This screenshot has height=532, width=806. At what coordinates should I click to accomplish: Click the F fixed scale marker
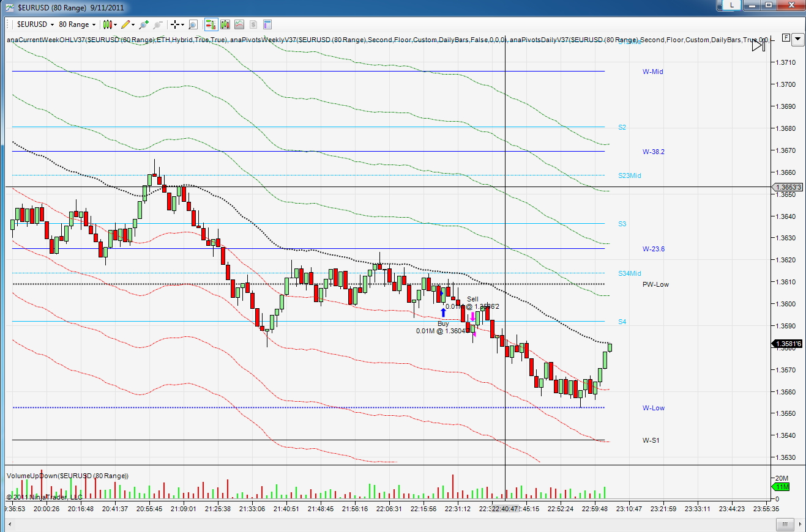coord(786,38)
